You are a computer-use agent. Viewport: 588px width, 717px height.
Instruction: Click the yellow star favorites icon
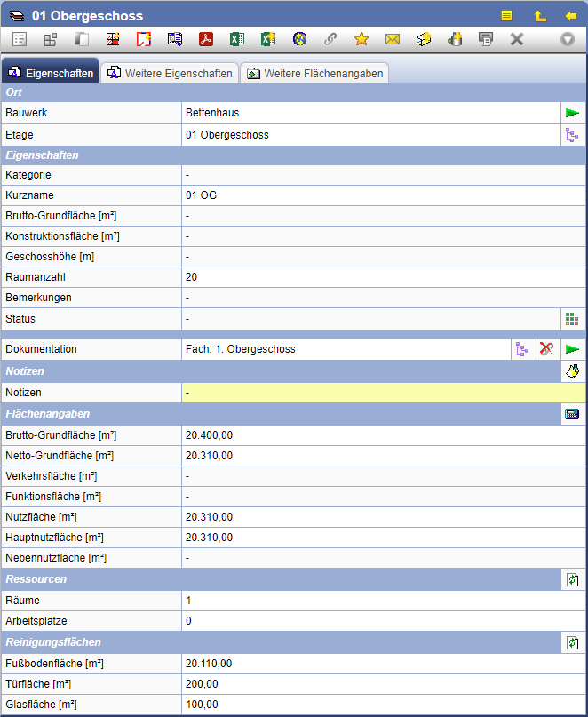[362, 39]
